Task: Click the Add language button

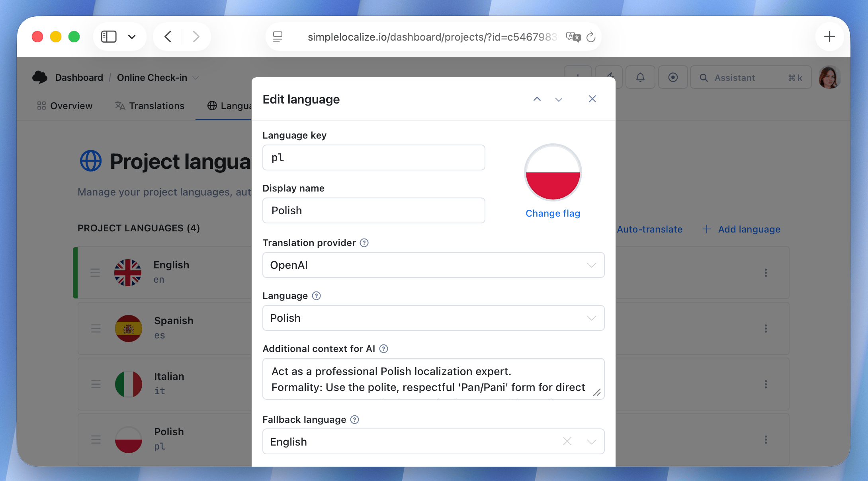Action: coord(741,229)
